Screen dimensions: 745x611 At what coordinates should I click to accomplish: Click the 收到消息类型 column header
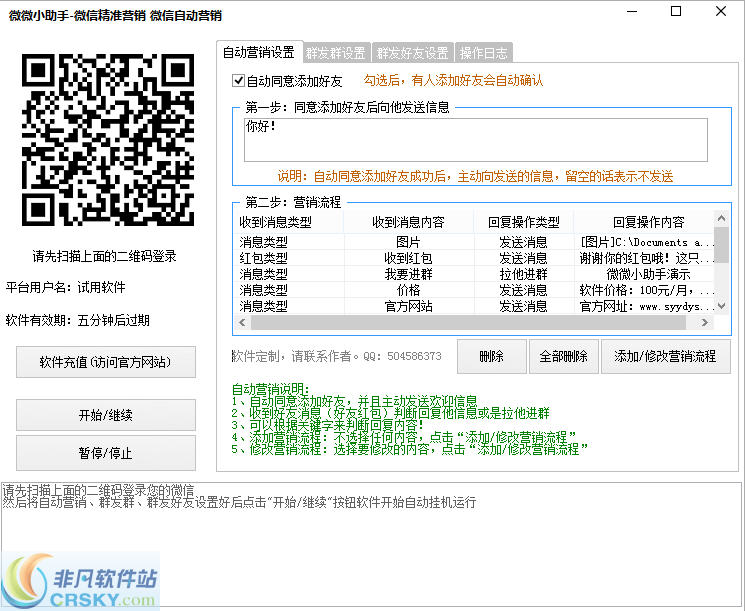pos(288,222)
